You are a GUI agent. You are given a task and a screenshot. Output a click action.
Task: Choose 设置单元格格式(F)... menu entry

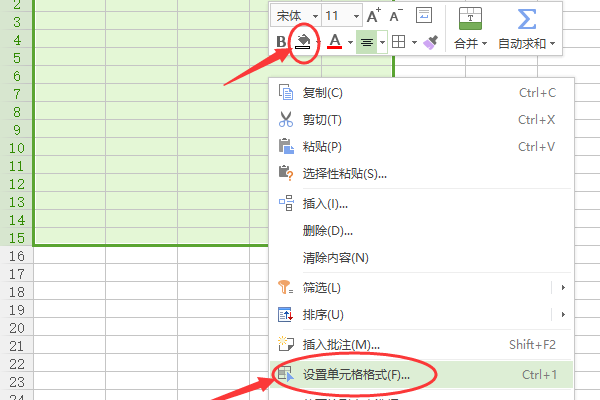pyautogui.click(x=421, y=374)
